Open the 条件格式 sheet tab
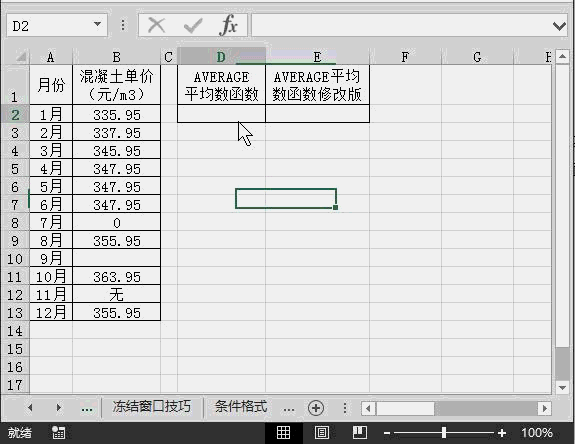Viewport: 575px width, 444px height. (x=241, y=407)
